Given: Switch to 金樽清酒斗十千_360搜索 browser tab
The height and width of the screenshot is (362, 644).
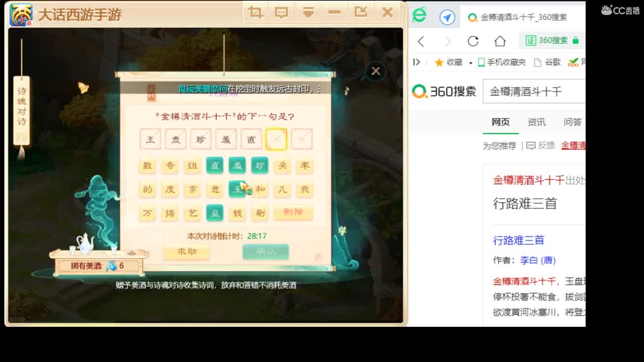Looking at the screenshot, I should pos(522,17).
